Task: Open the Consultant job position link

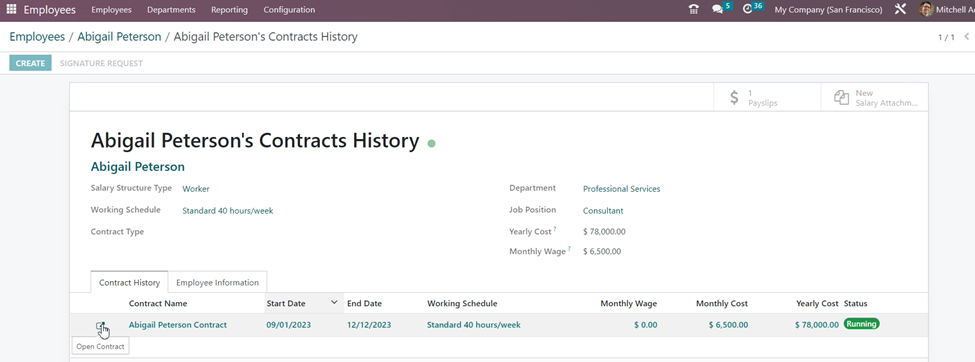Action: 603,211
